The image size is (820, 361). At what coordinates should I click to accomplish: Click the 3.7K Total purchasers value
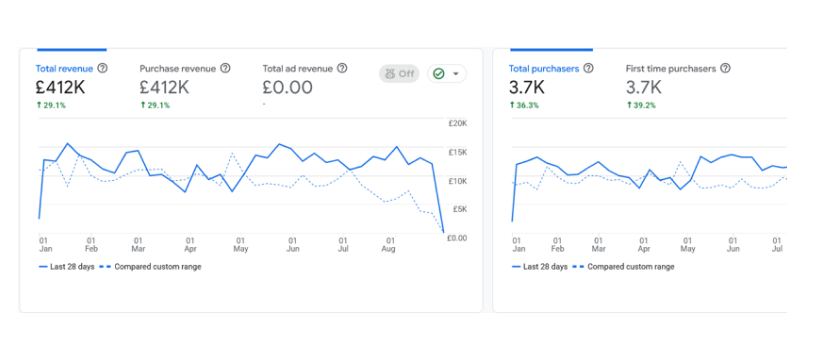coord(527,87)
